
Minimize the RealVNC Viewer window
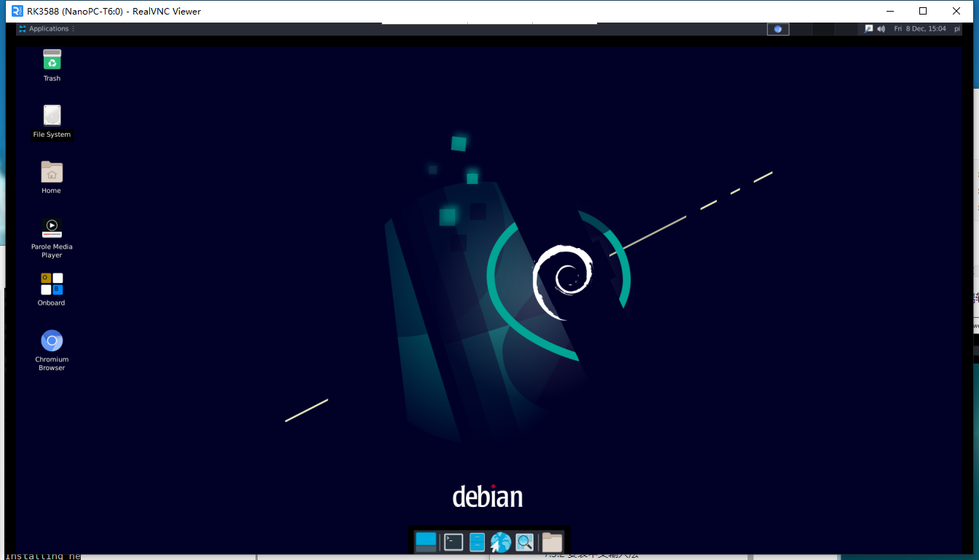point(889,11)
